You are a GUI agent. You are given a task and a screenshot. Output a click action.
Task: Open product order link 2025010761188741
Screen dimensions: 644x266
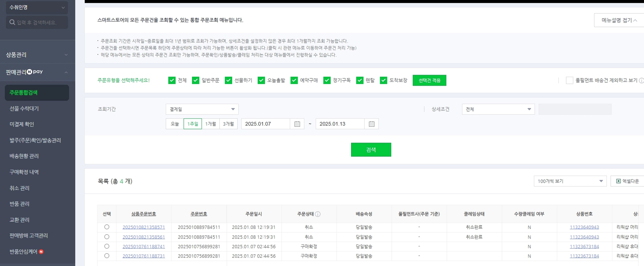[x=144, y=247]
